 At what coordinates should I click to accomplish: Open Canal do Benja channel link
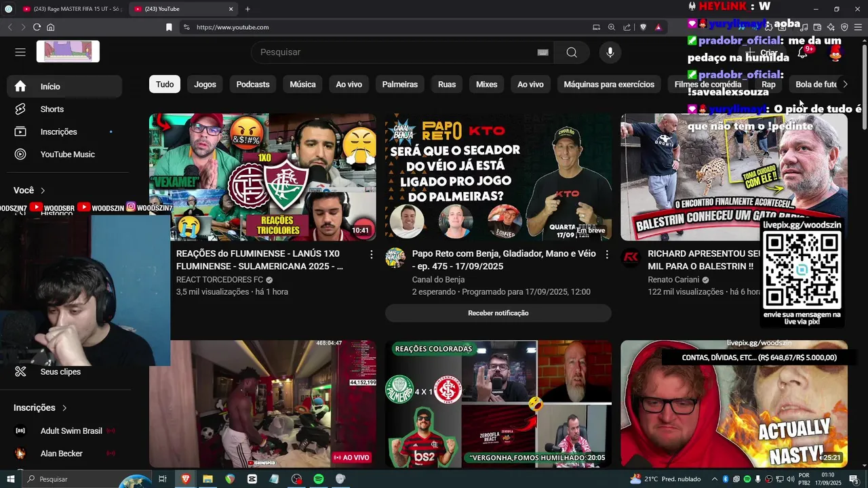pyautogui.click(x=438, y=279)
